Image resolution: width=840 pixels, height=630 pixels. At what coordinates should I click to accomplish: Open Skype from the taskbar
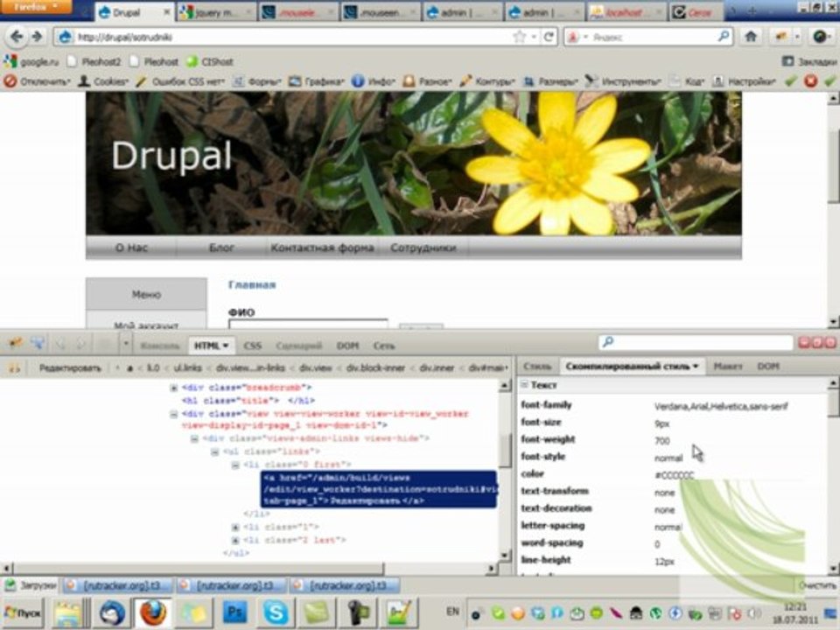click(276, 612)
